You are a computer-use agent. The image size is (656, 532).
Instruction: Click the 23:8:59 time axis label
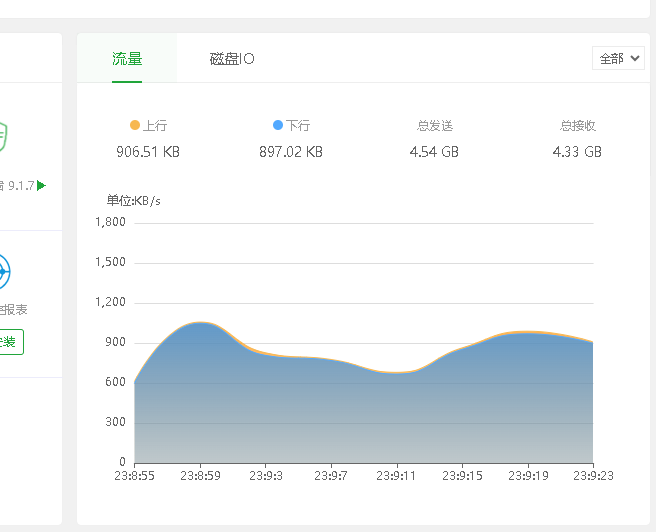[x=200, y=476]
